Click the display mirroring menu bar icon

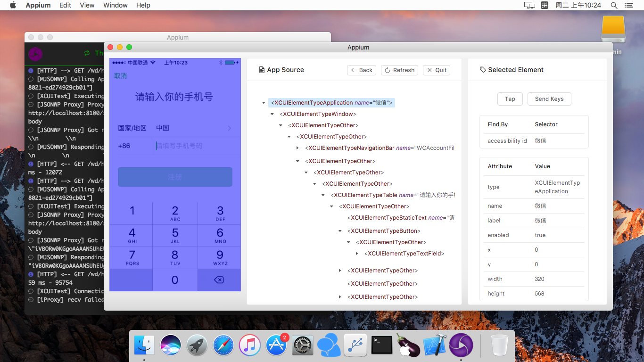(529, 5)
